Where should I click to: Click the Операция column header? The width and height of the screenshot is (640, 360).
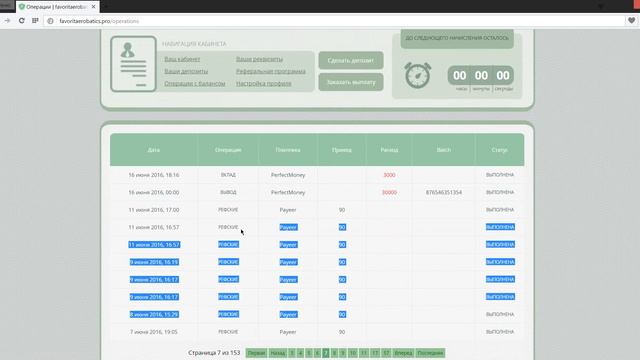click(228, 150)
